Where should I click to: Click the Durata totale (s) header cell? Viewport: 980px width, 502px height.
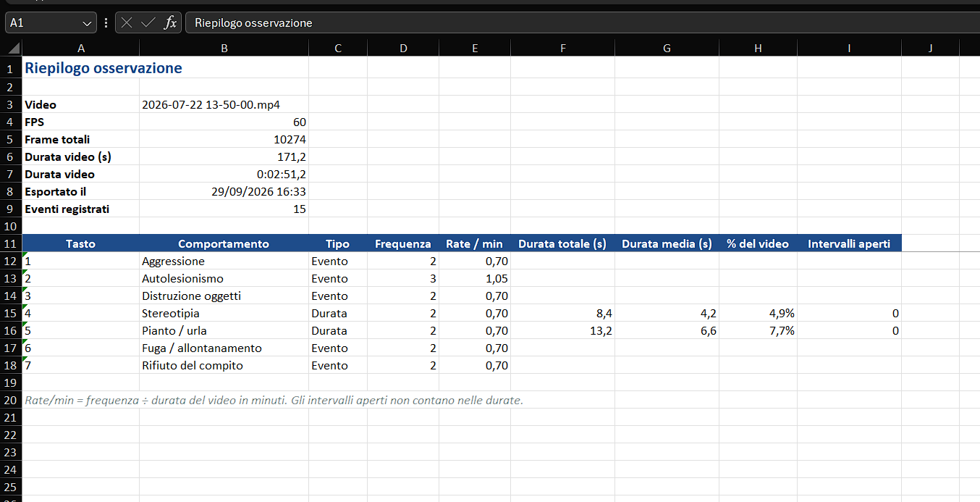(562, 243)
